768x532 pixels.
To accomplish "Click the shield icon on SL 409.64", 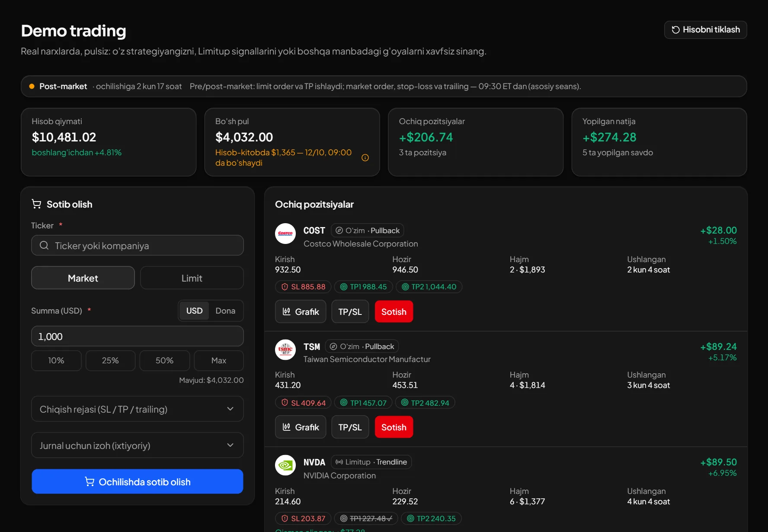I will point(285,403).
